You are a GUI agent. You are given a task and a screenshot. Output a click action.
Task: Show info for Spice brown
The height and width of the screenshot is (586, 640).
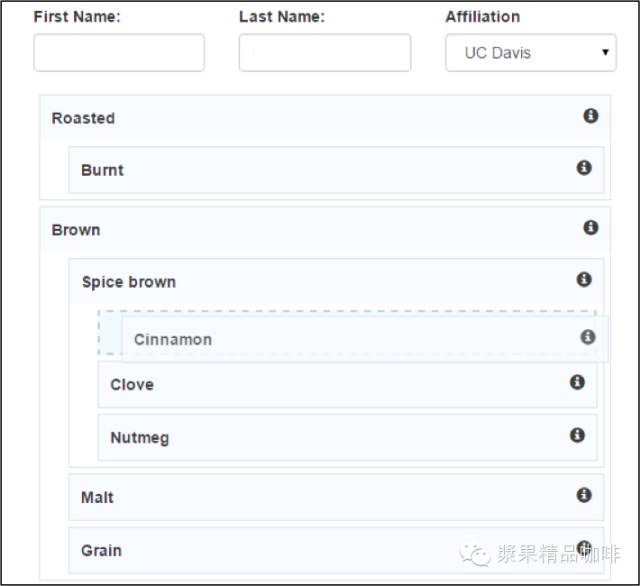click(584, 280)
